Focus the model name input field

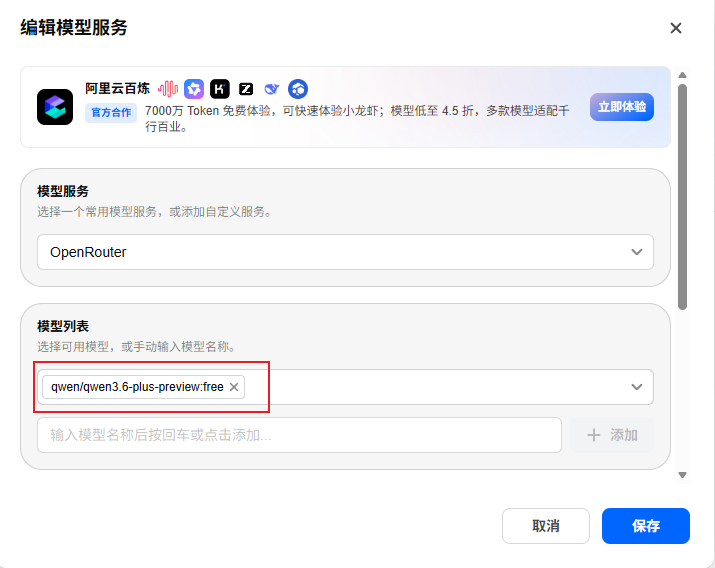coord(299,435)
